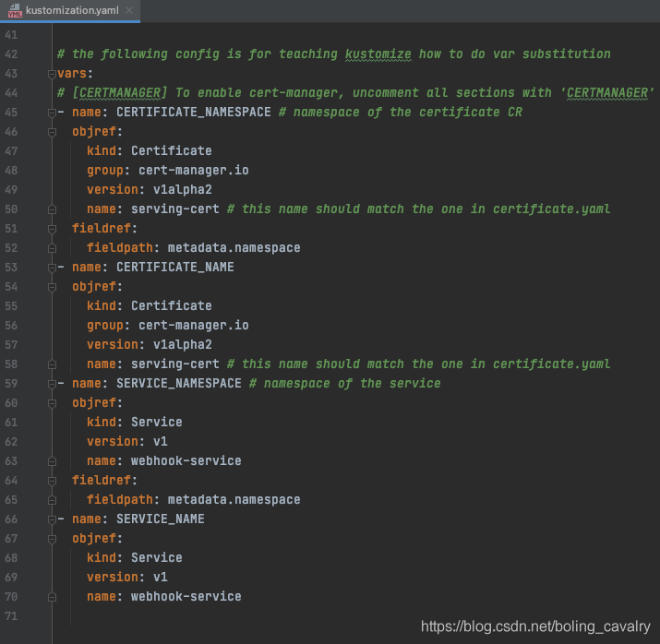
Task: Close the kustomization.yaml tab
Action: click(129, 10)
